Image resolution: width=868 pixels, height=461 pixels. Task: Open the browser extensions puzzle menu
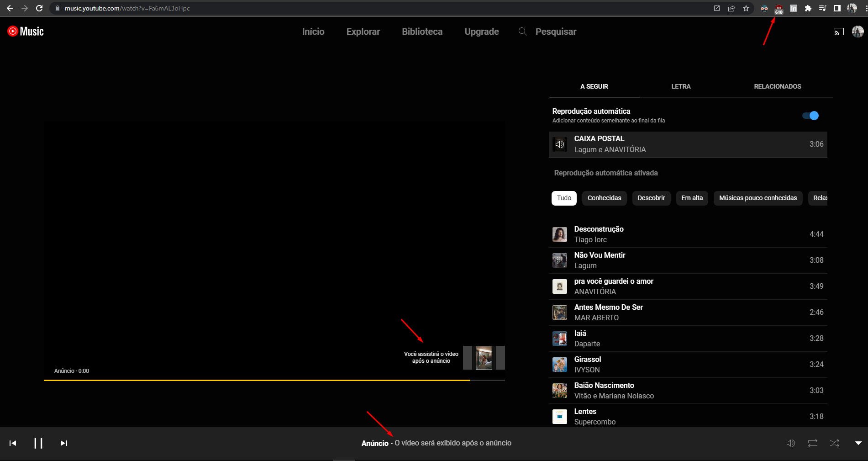(808, 8)
